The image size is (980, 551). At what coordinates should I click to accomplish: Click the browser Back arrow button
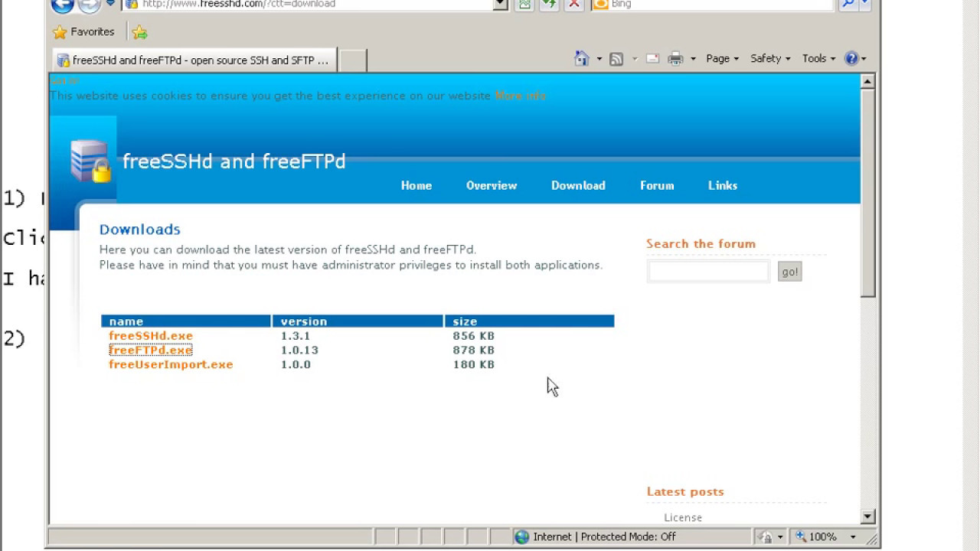(62, 5)
